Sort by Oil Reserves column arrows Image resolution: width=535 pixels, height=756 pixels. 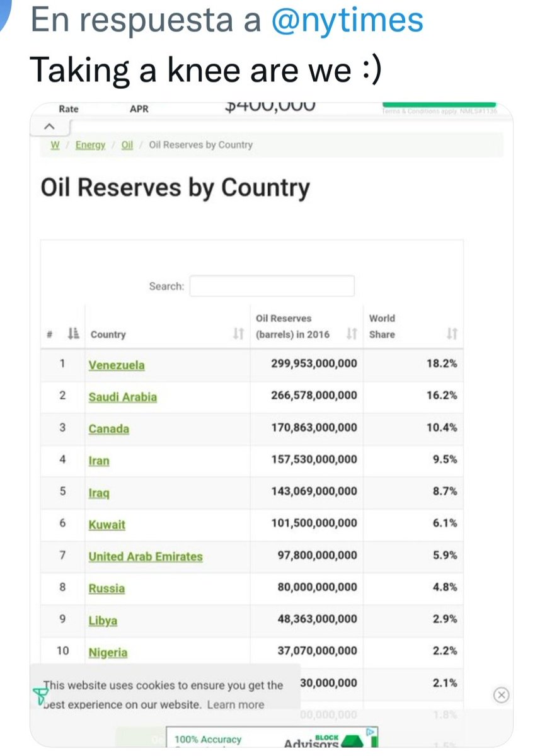click(x=352, y=335)
